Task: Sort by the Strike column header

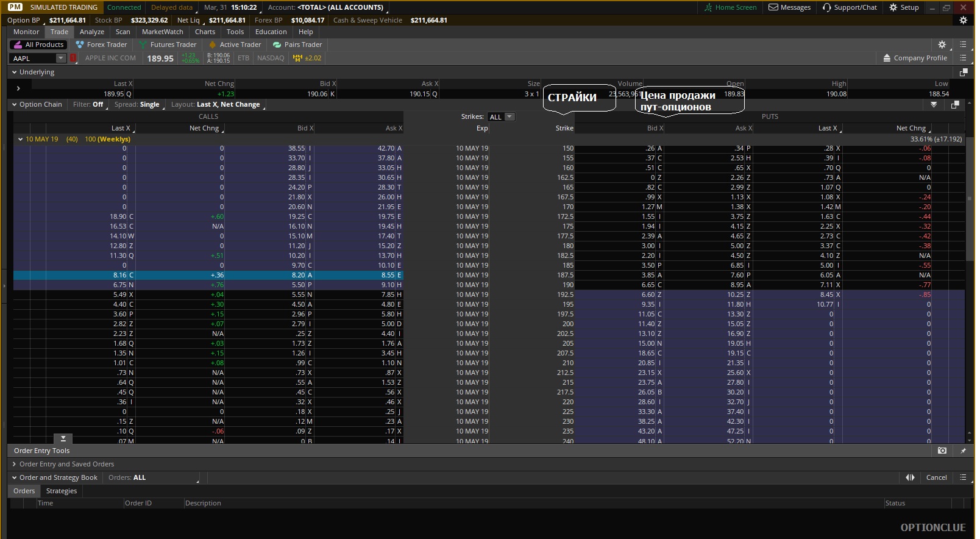Action: [x=564, y=128]
